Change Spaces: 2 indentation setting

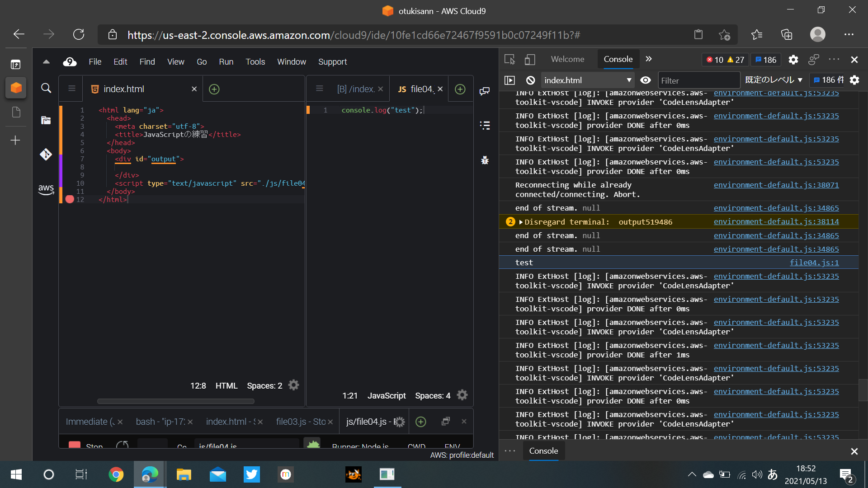pyautogui.click(x=264, y=385)
